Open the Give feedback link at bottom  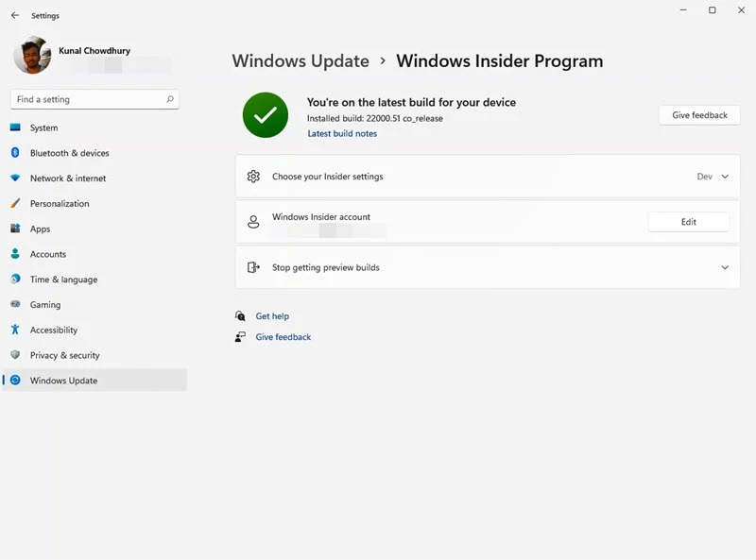[283, 337]
